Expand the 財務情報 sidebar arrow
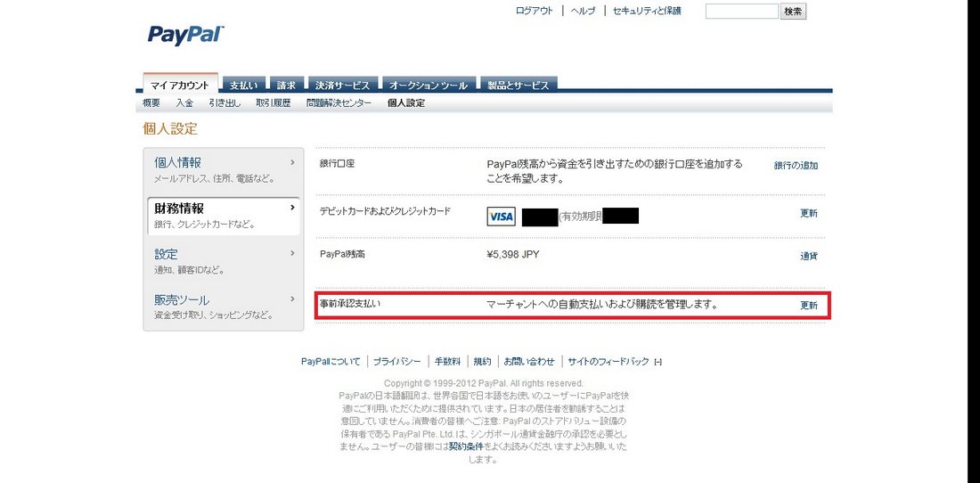Screen dimensions: 980x483 coord(292,208)
